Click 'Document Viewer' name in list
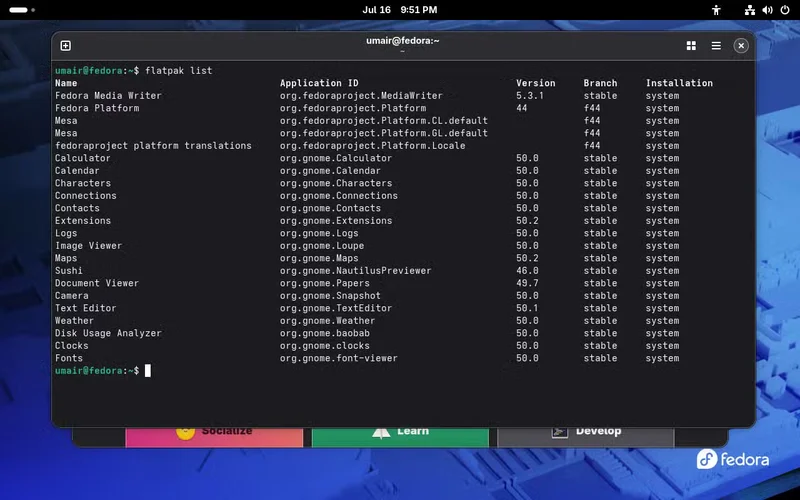Screen dimensions: 800x500 point(97,283)
